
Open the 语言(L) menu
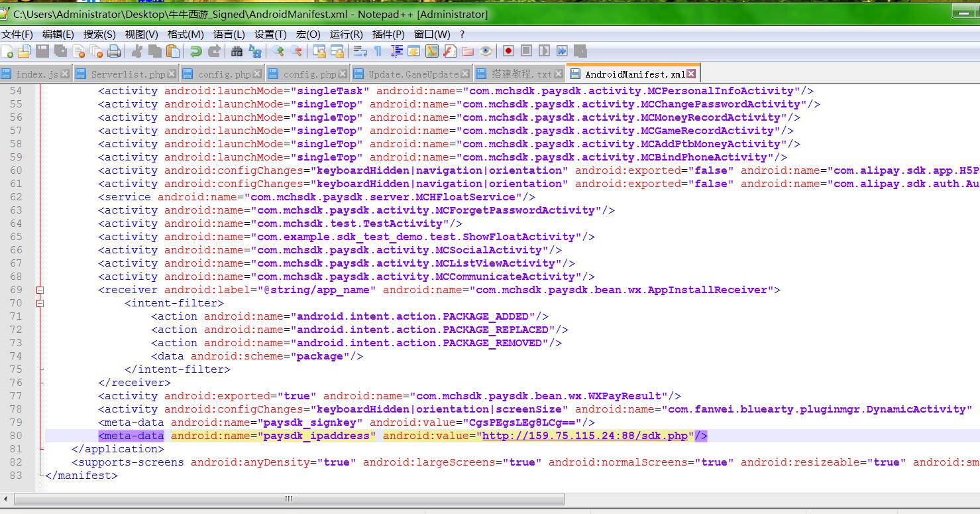coord(229,34)
